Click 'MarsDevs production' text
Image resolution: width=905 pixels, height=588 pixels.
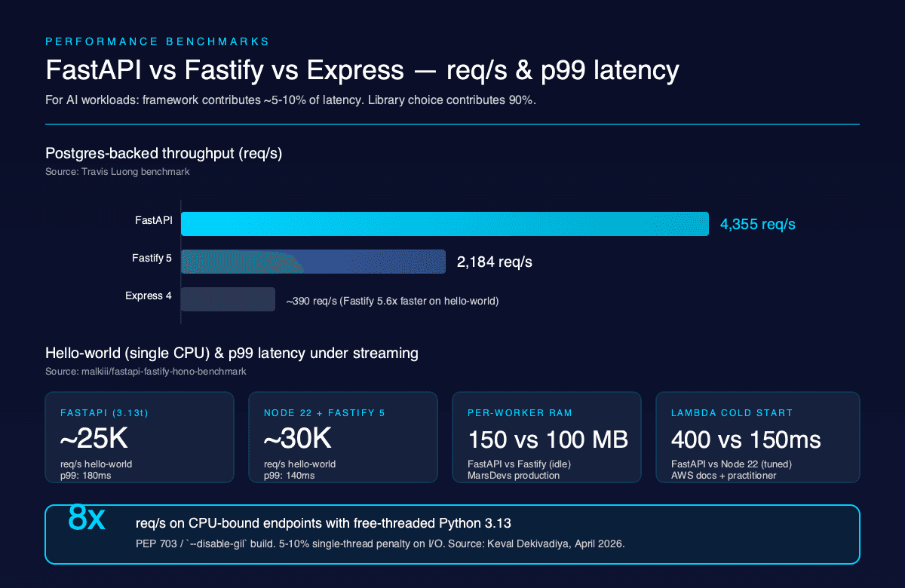point(514,476)
